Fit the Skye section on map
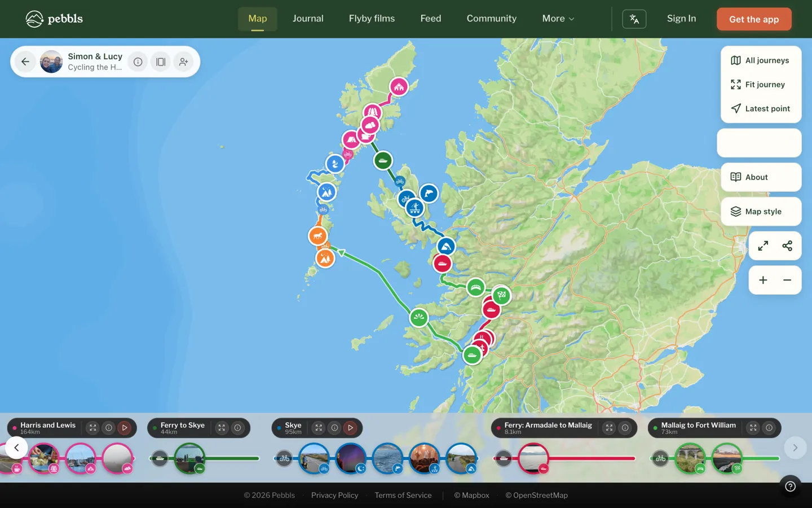 [319, 428]
